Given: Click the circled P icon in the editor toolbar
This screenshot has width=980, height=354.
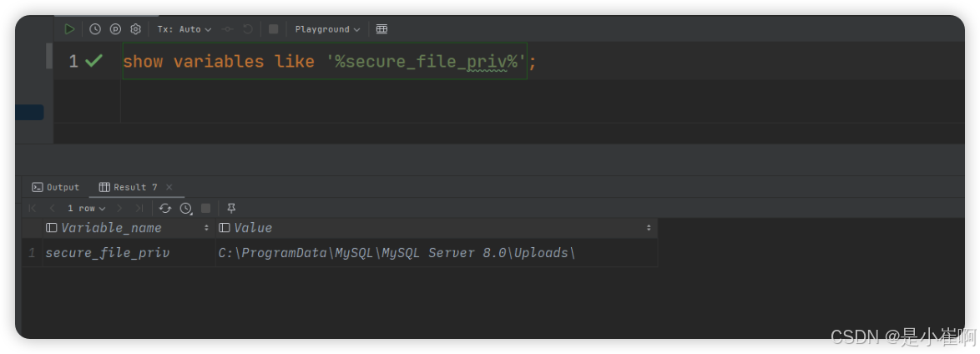Looking at the screenshot, I should tap(116, 28).
